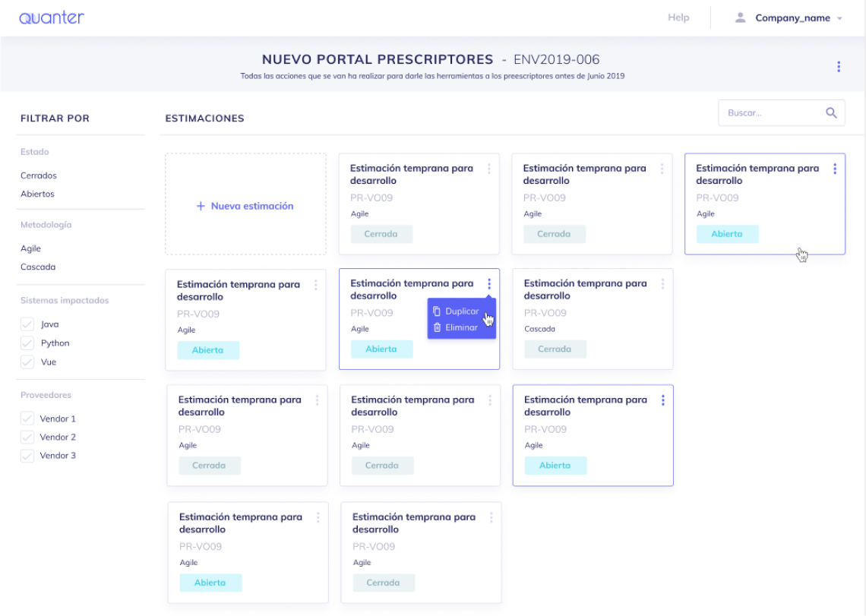Toggle the Vendor 3 provider checkbox
This screenshot has width=866, height=616.
(x=27, y=456)
